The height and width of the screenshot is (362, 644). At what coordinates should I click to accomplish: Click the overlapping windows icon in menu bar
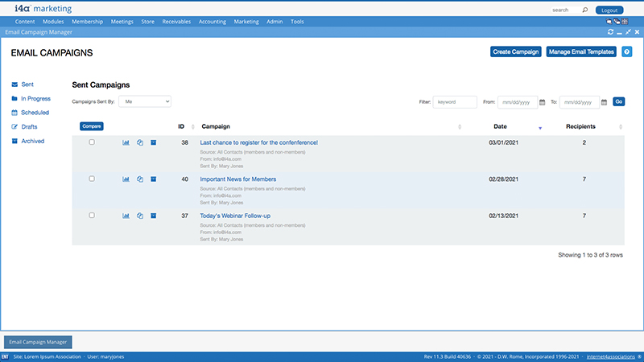tap(617, 22)
